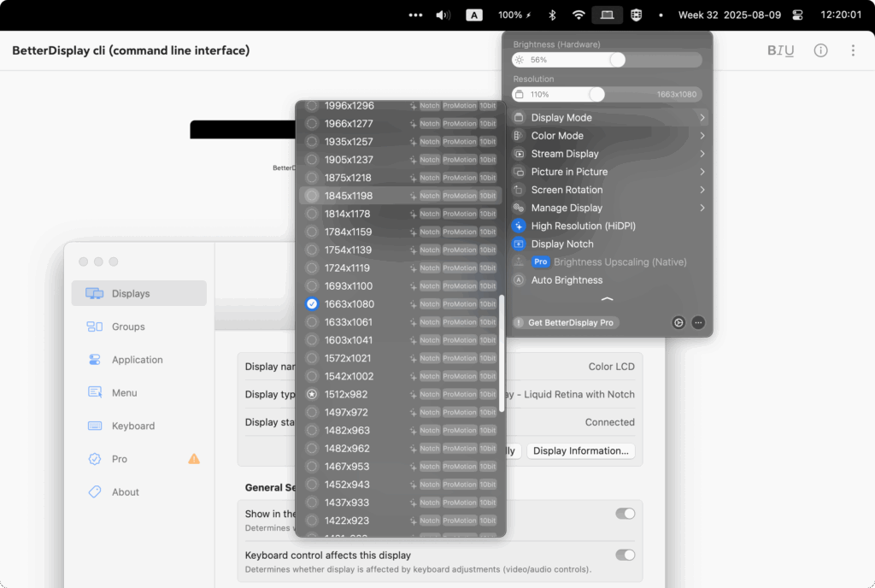This screenshot has height=588, width=875.
Task: Expand the Color Mode submenu
Action: pos(608,136)
